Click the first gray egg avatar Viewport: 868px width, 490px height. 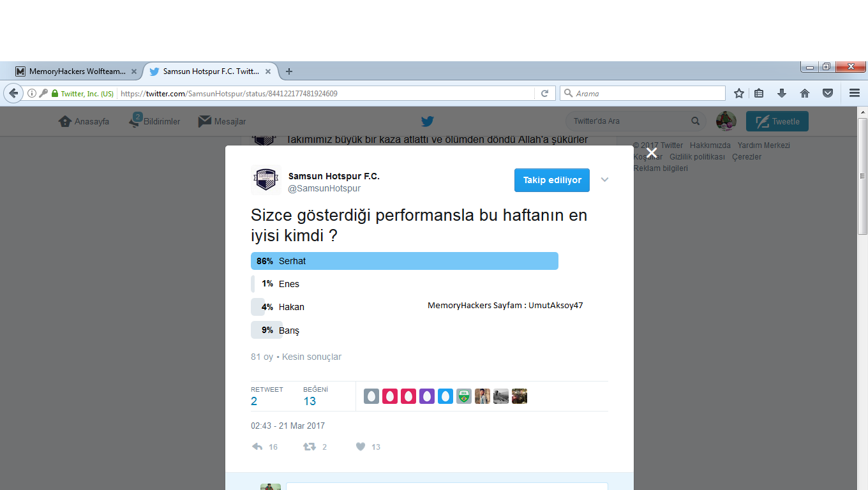(371, 396)
